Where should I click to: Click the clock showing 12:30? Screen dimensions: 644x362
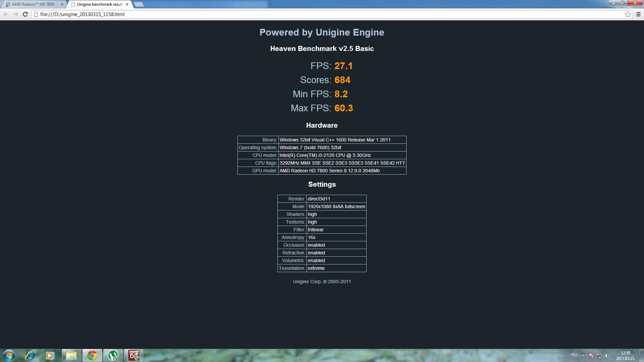point(625,356)
